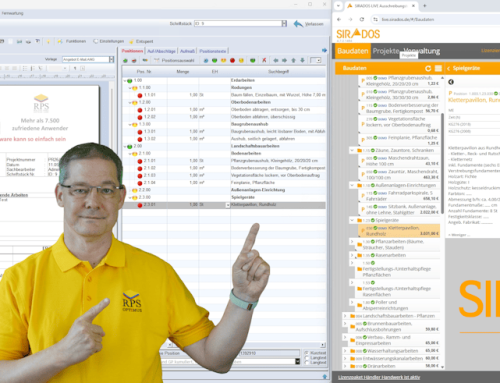The width and height of the screenshot is (500, 383).
Task: Open the Projekte navigation tab
Action: pyautogui.click(x=386, y=51)
